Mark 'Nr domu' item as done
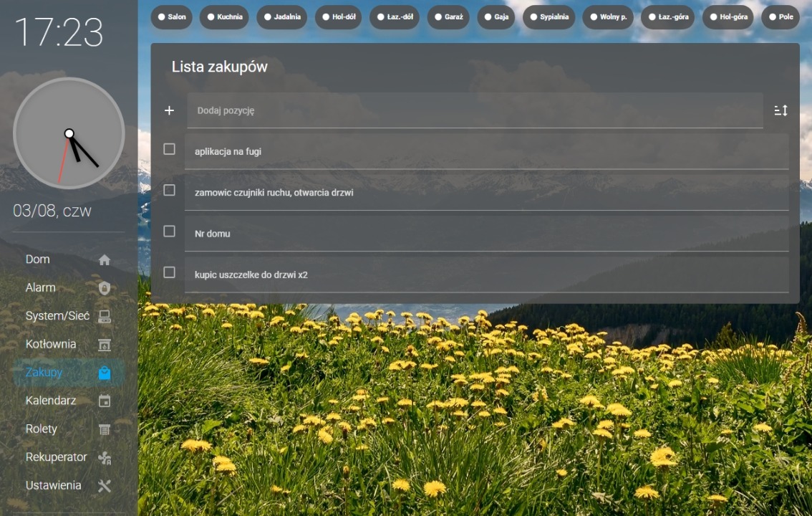Viewport: 812px width, 516px height. (x=169, y=231)
